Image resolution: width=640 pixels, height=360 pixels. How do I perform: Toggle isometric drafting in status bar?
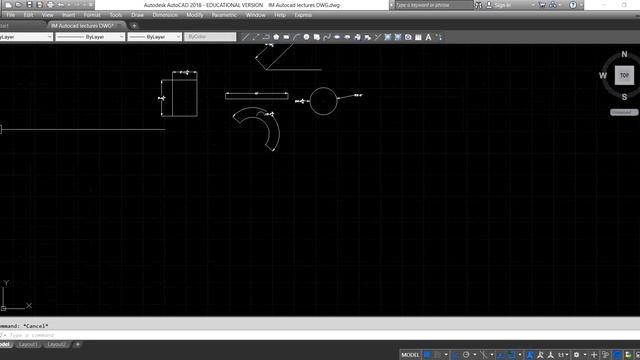point(484,355)
